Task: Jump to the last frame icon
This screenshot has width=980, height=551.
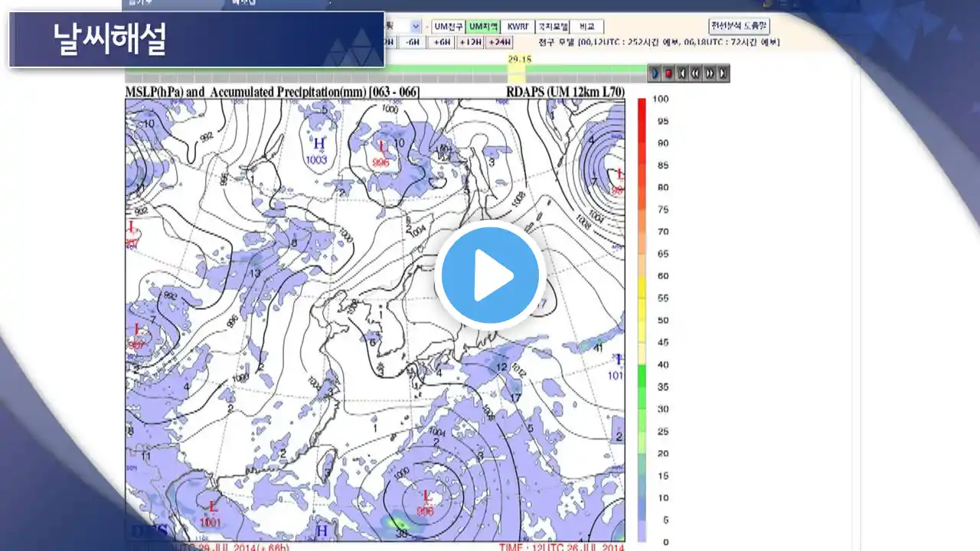Action: 723,73
